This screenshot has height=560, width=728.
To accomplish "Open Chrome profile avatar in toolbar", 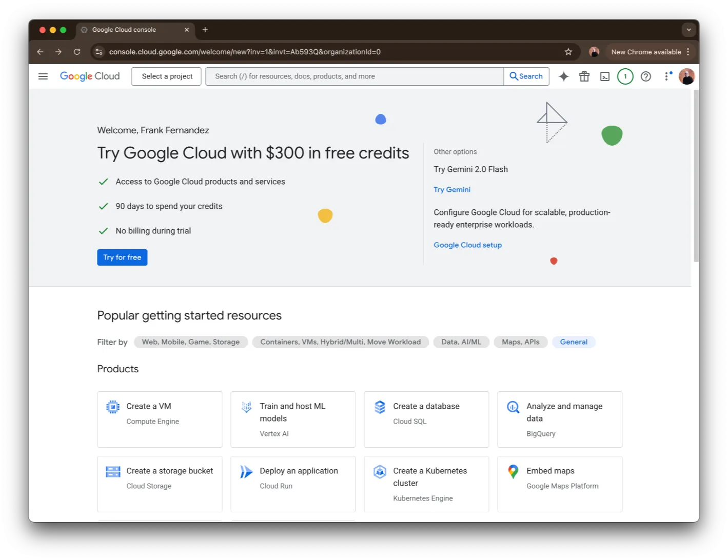I will click(x=594, y=52).
